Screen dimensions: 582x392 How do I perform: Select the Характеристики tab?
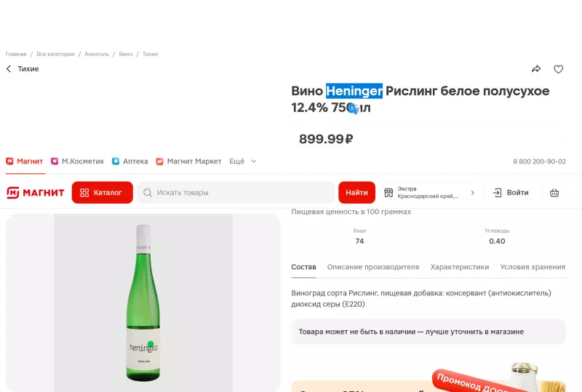pos(460,267)
